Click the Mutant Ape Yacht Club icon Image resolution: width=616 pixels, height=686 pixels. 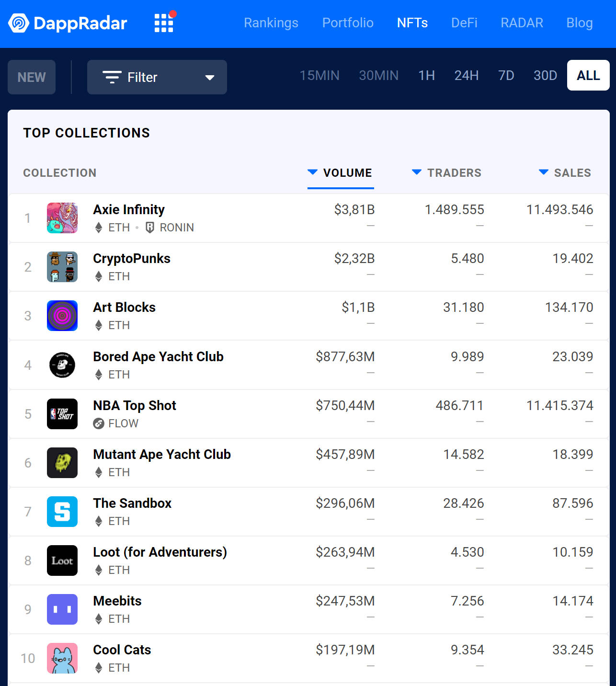(62, 463)
